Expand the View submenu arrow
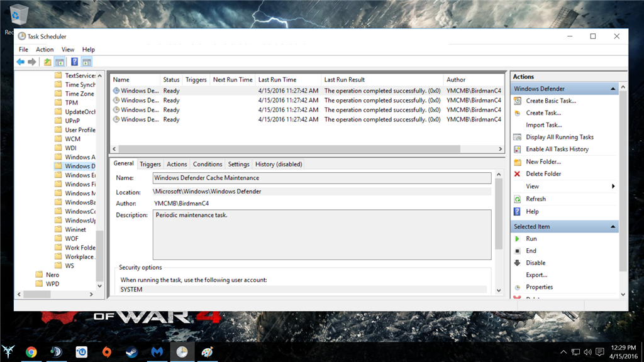The height and width of the screenshot is (362, 644). (x=613, y=187)
